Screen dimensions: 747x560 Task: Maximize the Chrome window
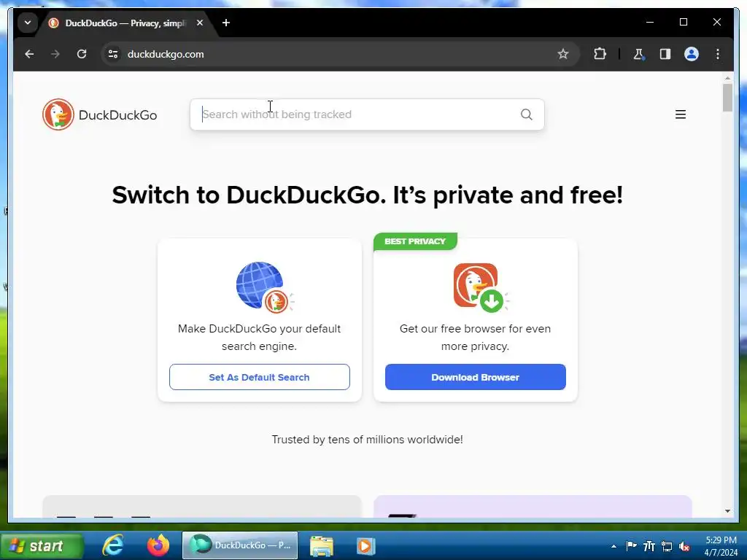click(683, 23)
